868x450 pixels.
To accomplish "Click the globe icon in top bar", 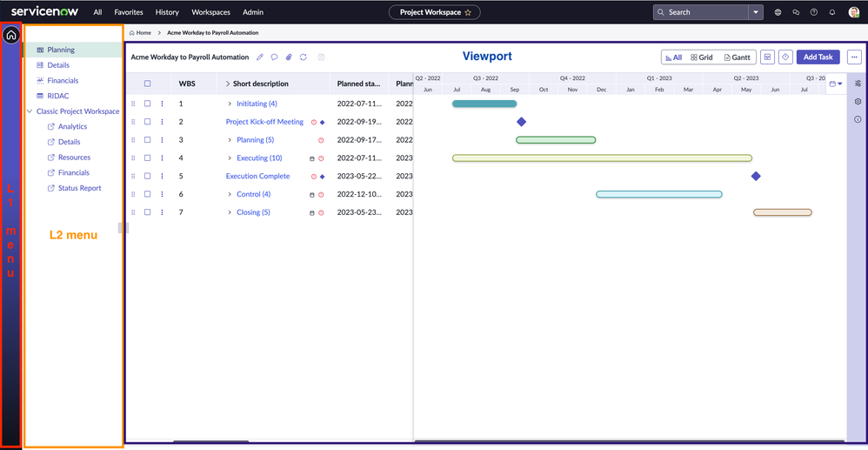I will coord(778,12).
